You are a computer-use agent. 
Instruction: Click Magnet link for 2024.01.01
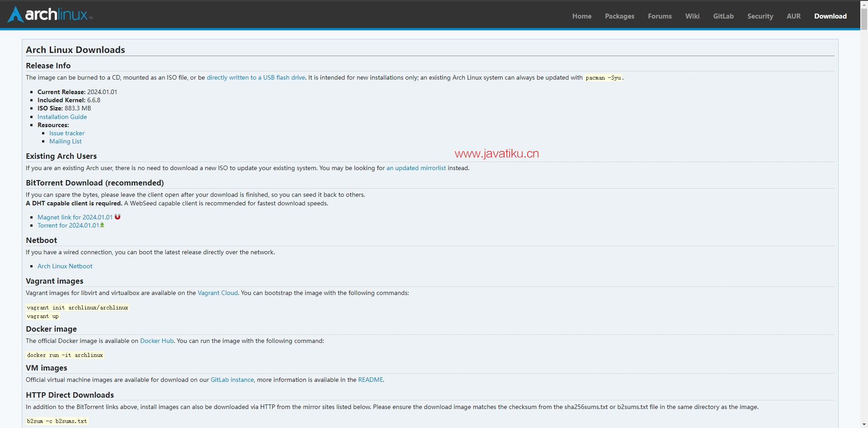pos(75,217)
